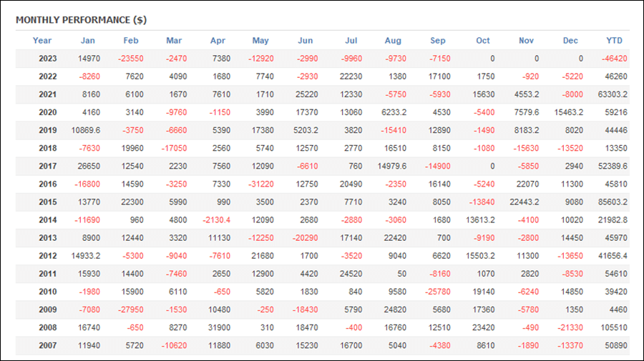Select the 2016 year row label
The image size is (644, 361).
(x=48, y=184)
